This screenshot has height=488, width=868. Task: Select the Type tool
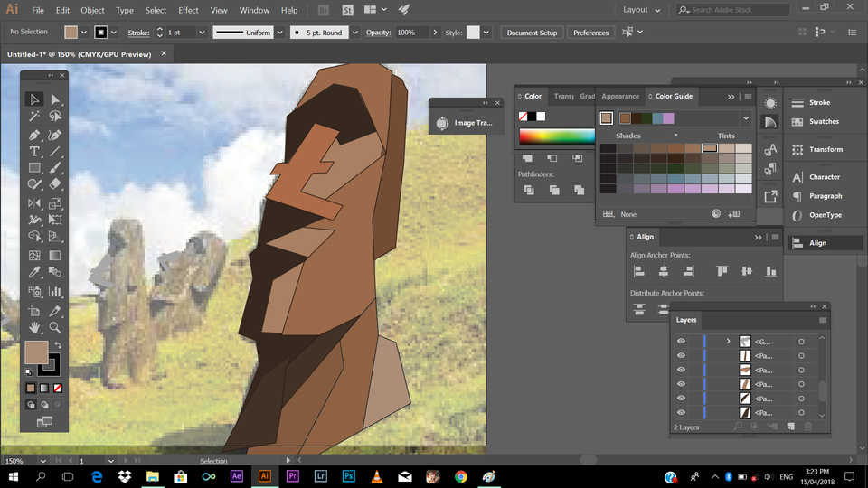click(34, 151)
